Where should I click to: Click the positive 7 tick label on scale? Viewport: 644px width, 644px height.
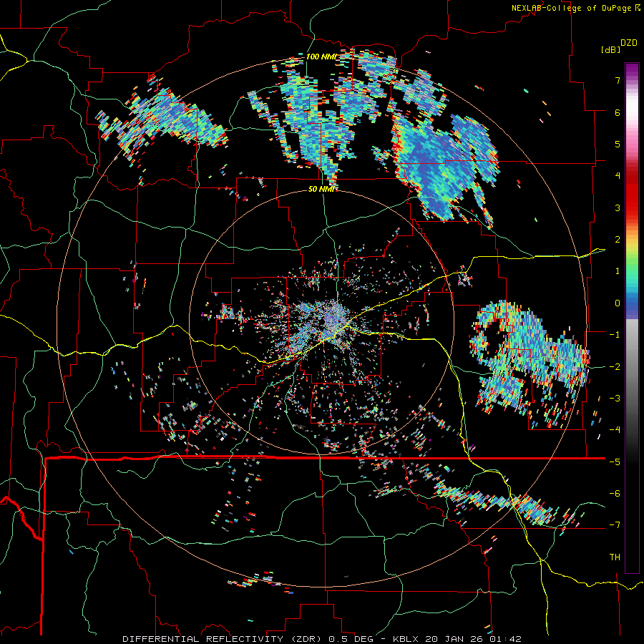(x=618, y=80)
